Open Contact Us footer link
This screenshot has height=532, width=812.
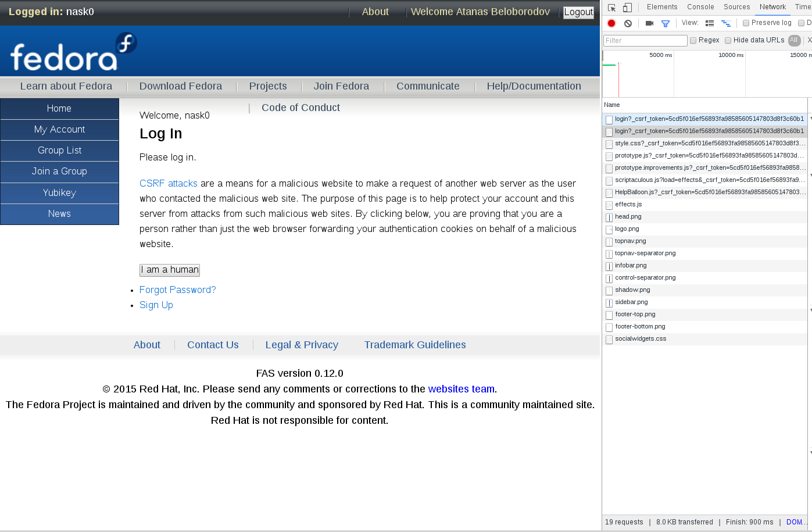click(x=213, y=345)
